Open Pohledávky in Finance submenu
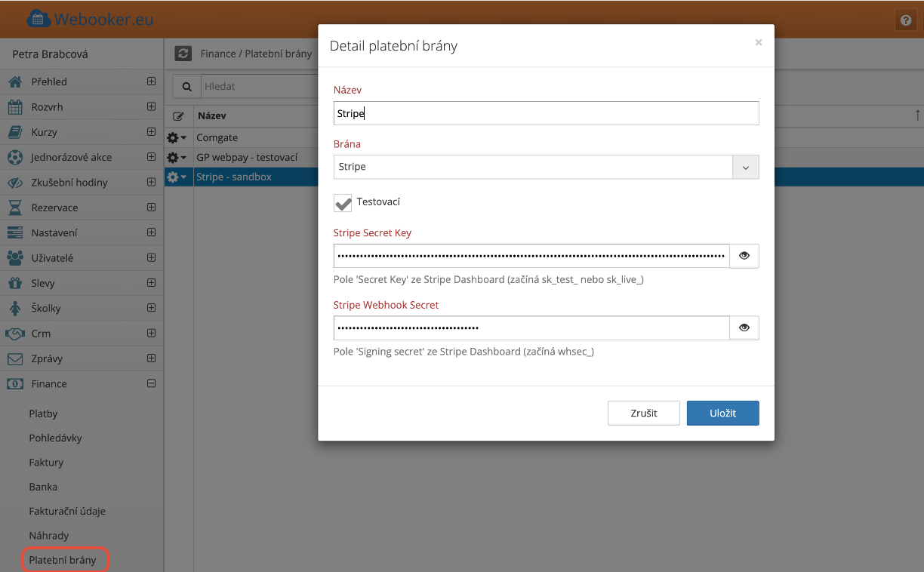This screenshot has height=572, width=924. [x=55, y=438]
